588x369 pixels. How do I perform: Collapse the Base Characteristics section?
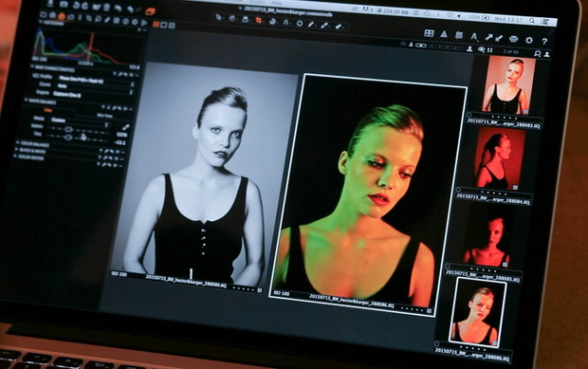click(33, 66)
